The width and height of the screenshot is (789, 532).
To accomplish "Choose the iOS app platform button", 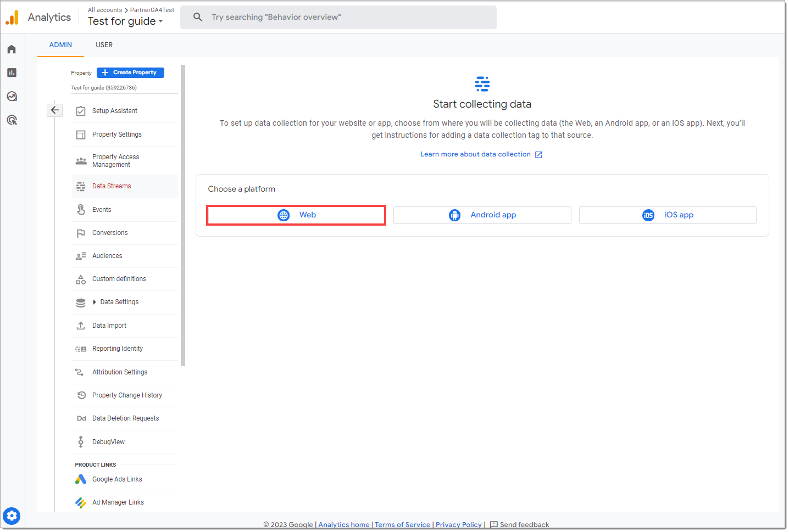I will click(x=668, y=215).
